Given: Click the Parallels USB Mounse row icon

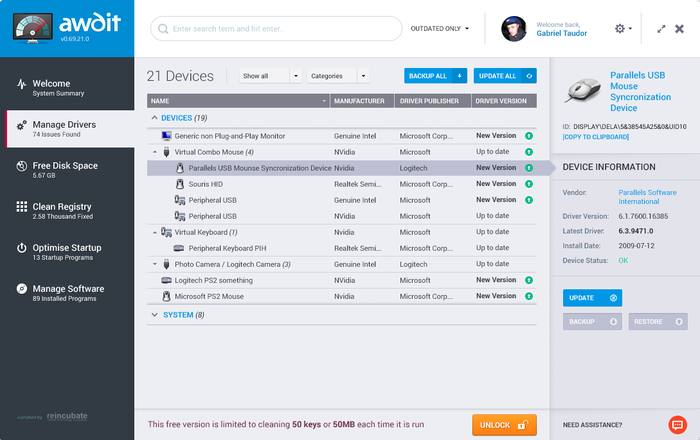Looking at the screenshot, I should (x=180, y=168).
